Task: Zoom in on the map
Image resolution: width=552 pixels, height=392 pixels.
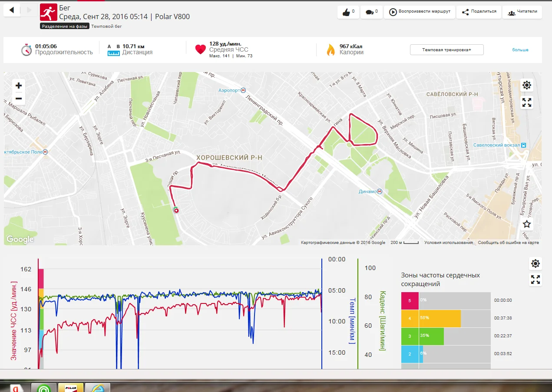Action: [18, 86]
